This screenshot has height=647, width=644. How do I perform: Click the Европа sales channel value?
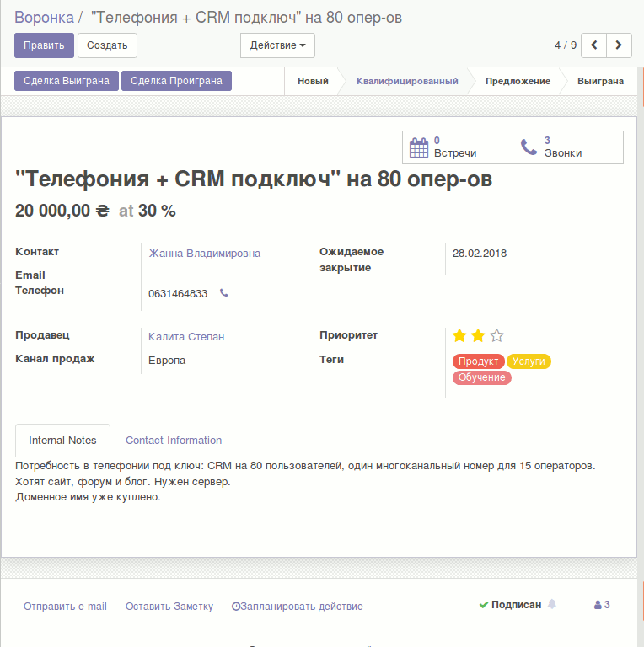click(167, 361)
